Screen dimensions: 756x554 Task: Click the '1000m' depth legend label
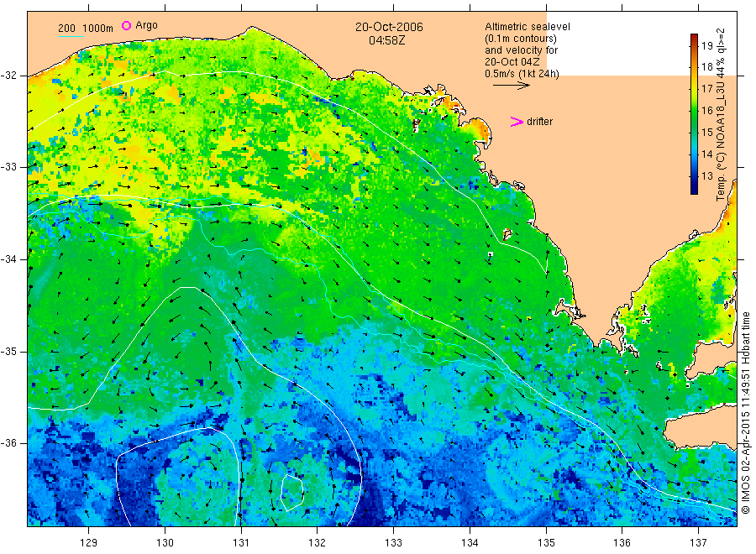(x=98, y=29)
